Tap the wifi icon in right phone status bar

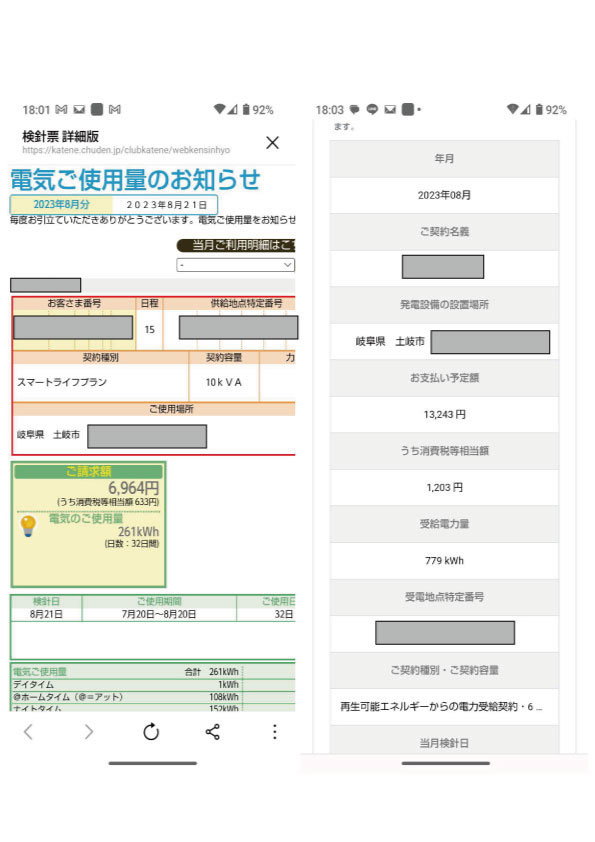(x=512, y=109)
